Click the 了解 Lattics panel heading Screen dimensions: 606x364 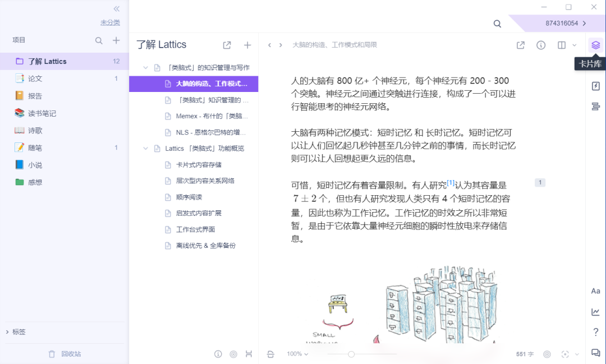(161, 45)
